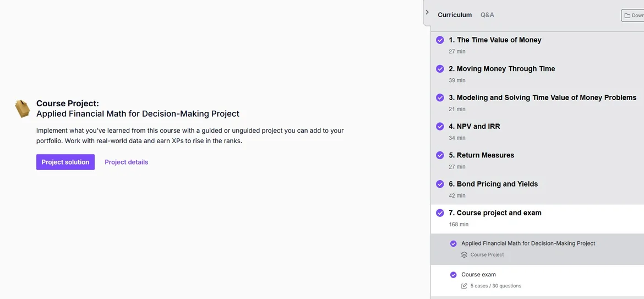Open the Project details link

(x=126, y=162)
